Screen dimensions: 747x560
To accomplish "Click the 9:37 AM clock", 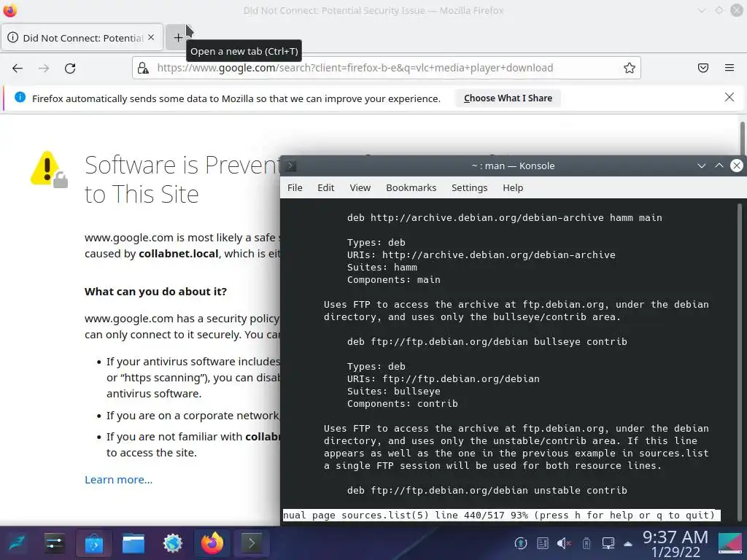I will 675,537.
